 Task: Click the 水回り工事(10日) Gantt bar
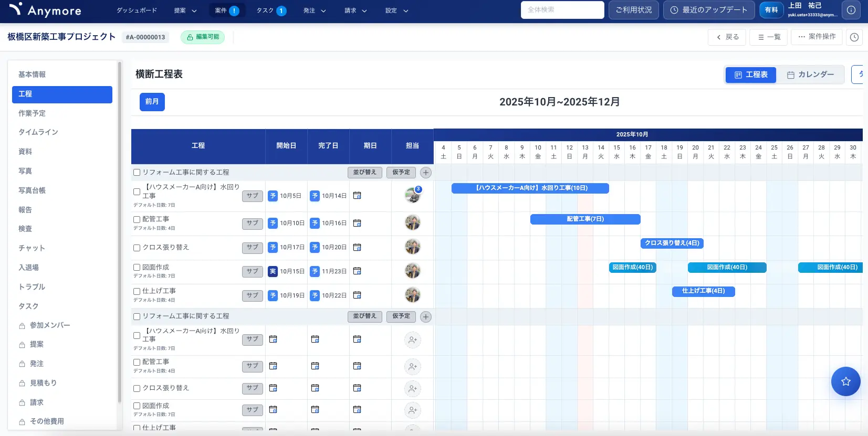pyautogui.click(x=530, y=188)
